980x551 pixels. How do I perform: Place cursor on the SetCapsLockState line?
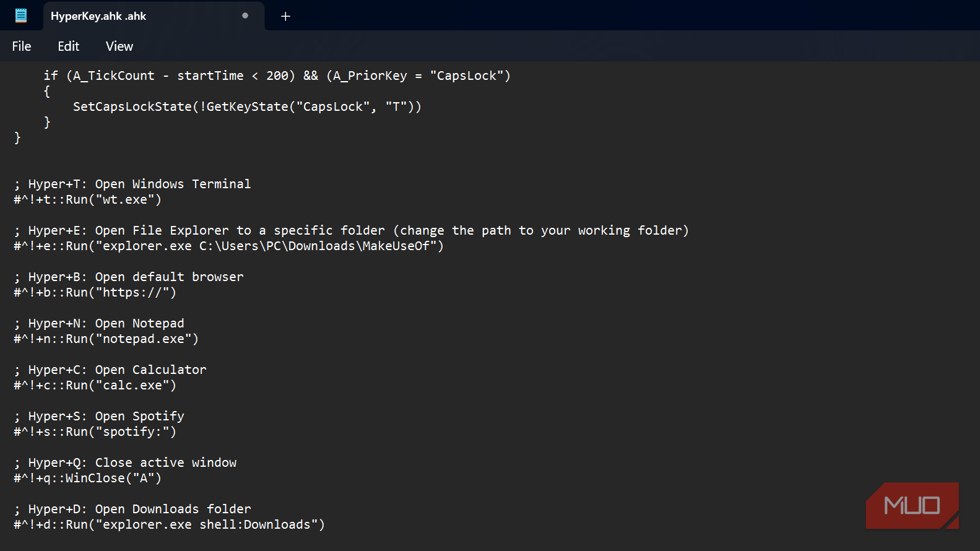(246, 106)
